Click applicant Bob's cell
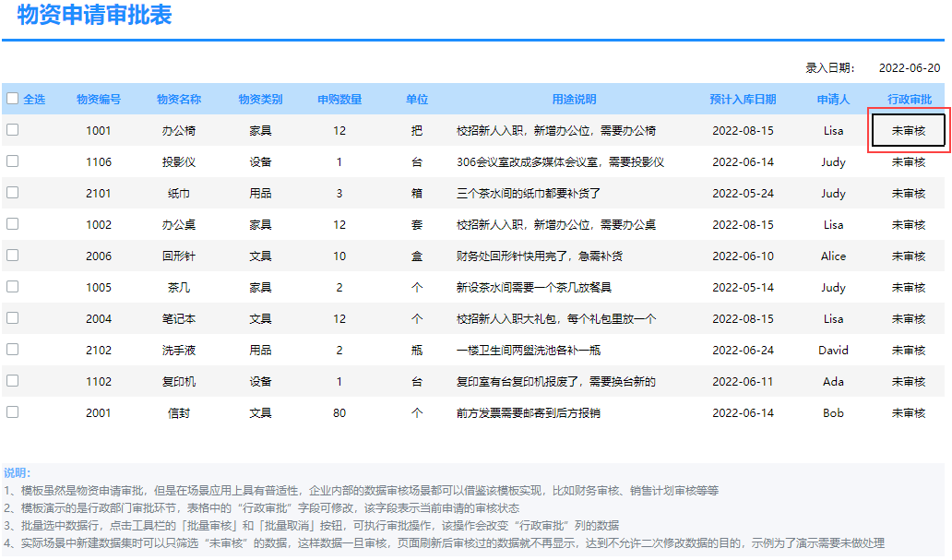 pyautogui.click(x=833, y=413)
